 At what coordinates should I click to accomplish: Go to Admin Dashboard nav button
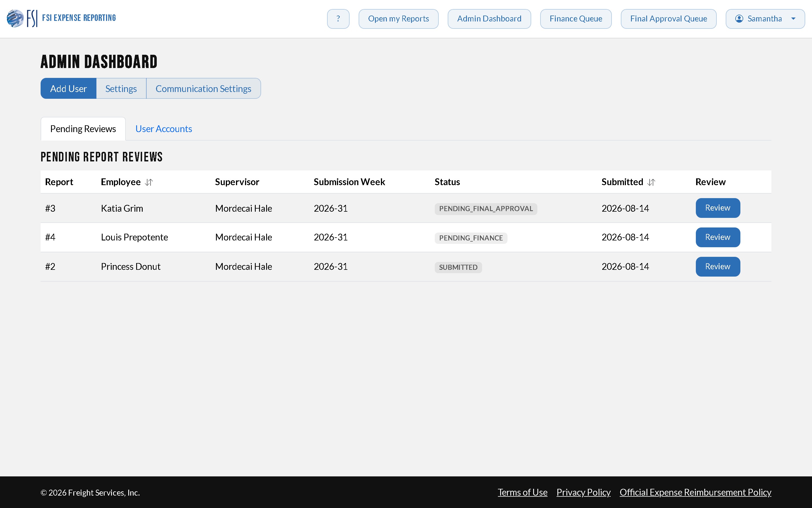pos(489,19)
